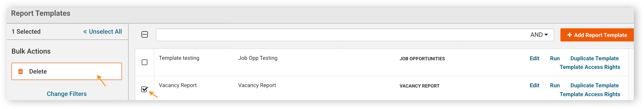Open the AND operator dropdown
The width and height of the screenshot is (644, 109).
tap(539, 35)
